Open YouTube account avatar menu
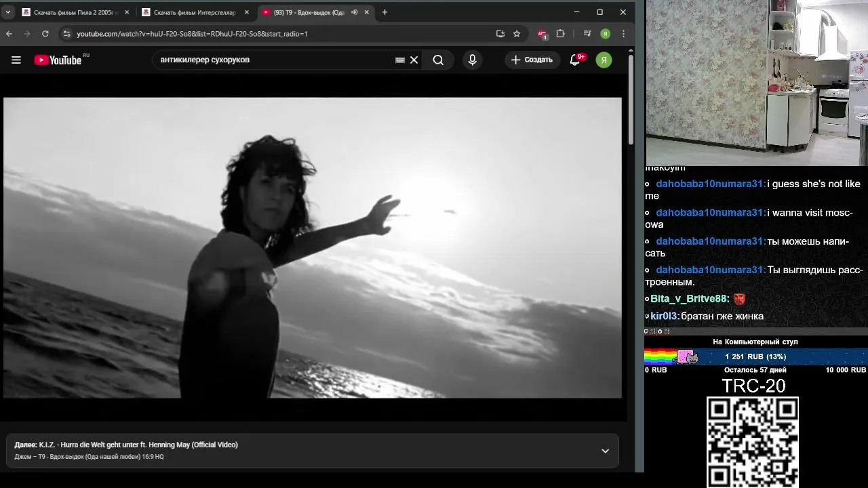Image resolution: width=868 pixels, height=488 pixels. click(604, 60)
